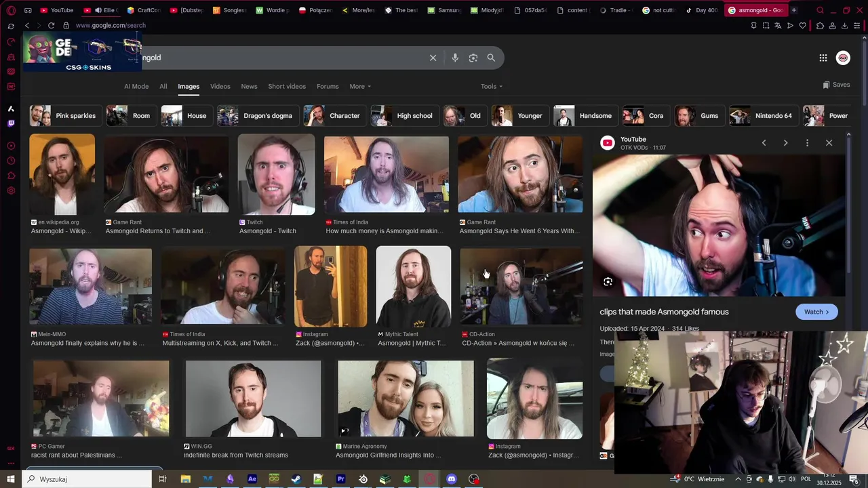The width and height of the screenshot is (868, 488).
Task: Select the News search tab
Action: (249, 86)
